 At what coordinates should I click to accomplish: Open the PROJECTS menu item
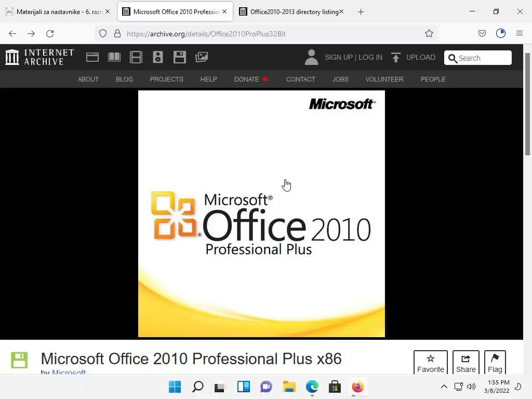tap(167, 79)
